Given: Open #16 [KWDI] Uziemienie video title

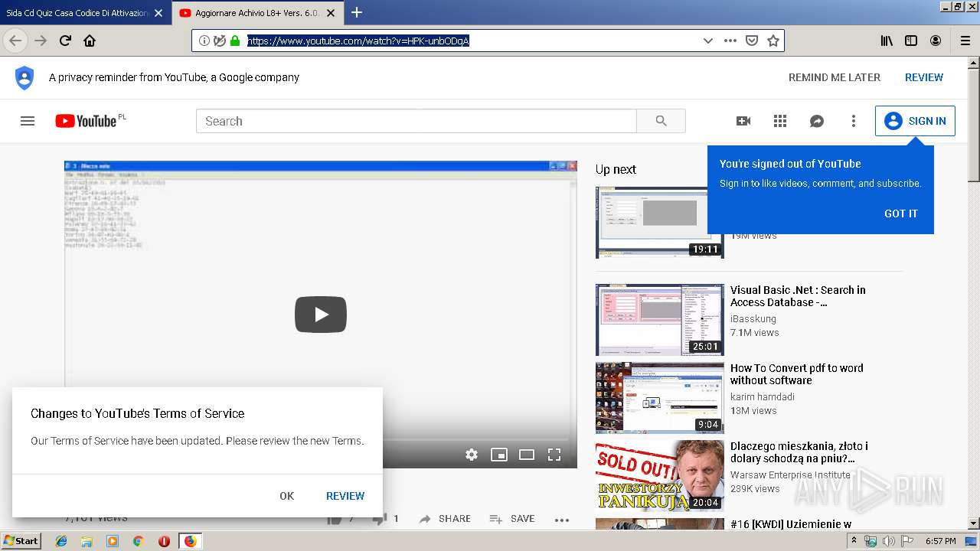Looking at the screenshot, I should click(x=791, y=524).
